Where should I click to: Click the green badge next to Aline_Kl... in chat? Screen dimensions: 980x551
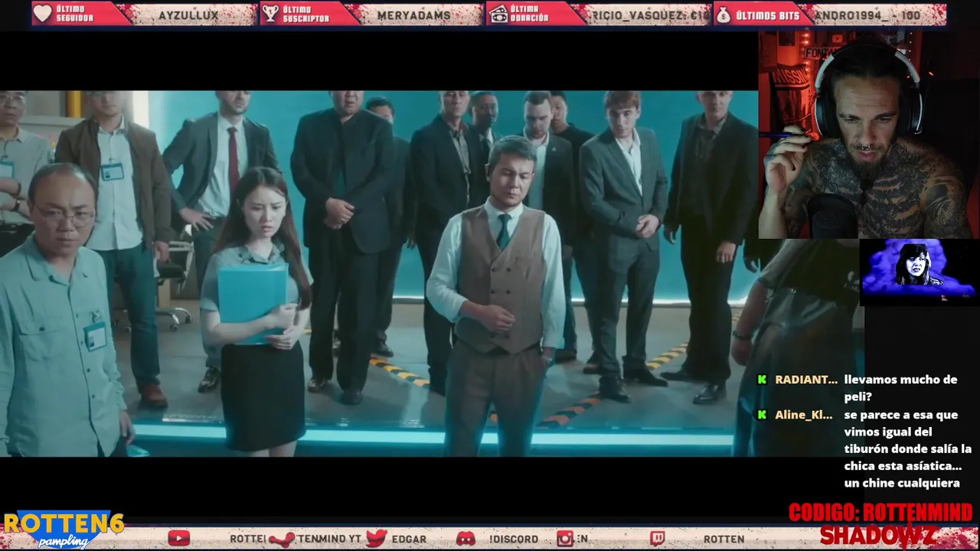click(x=762, y=415)
